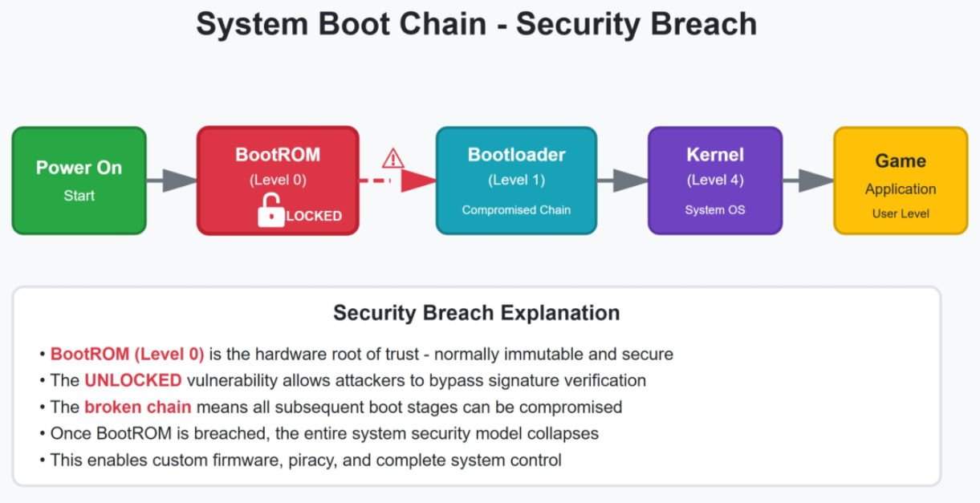The image size is (980, 503).
Task: Click the arrow between Bootloader and Kernel
Action: 622,181
